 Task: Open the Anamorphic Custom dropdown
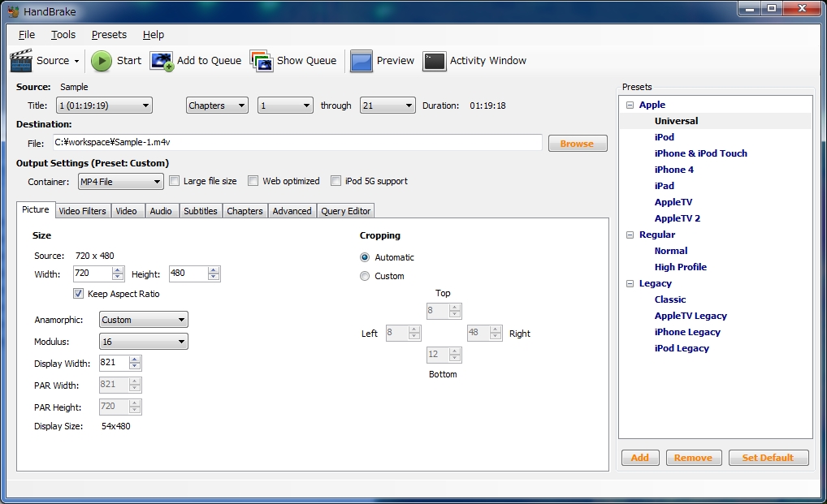point(144,320)
